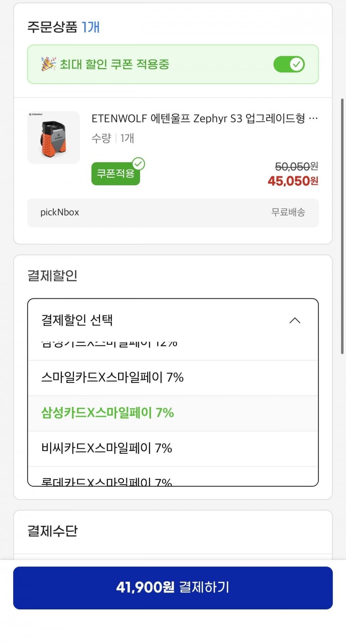Collapse the 결제할인 선택 dropdown chevron
This screenshot has height=644, width=346.
tap(295, 320)
